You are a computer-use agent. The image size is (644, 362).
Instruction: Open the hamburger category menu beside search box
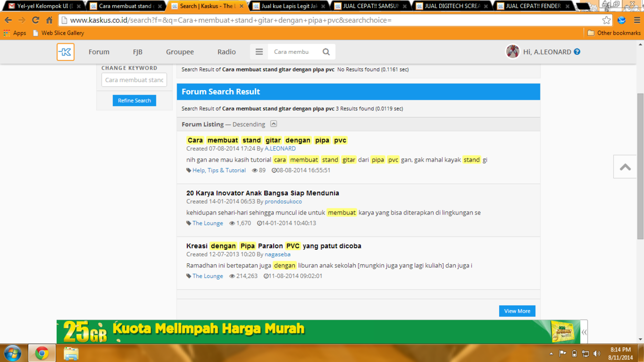[x=259, y=52]
